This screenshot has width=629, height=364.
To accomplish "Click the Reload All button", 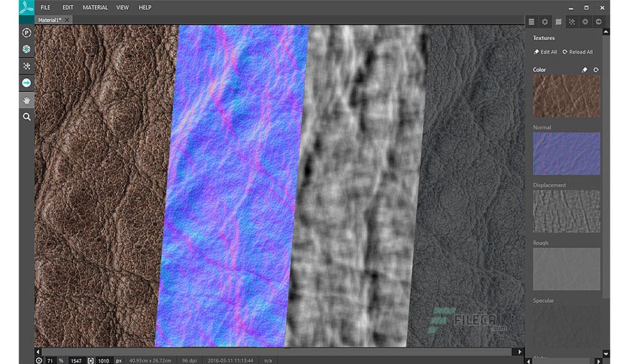I will [578, 52].
